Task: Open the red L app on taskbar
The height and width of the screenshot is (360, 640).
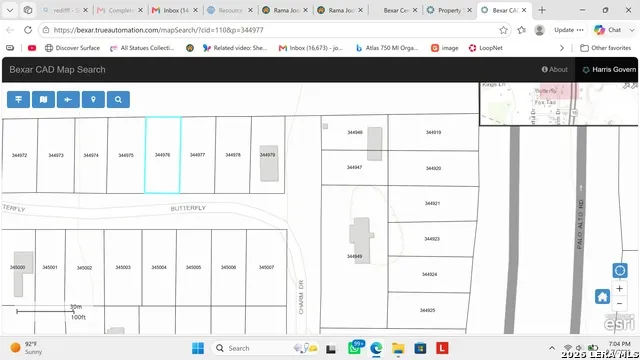Action: tap(442, 348)
